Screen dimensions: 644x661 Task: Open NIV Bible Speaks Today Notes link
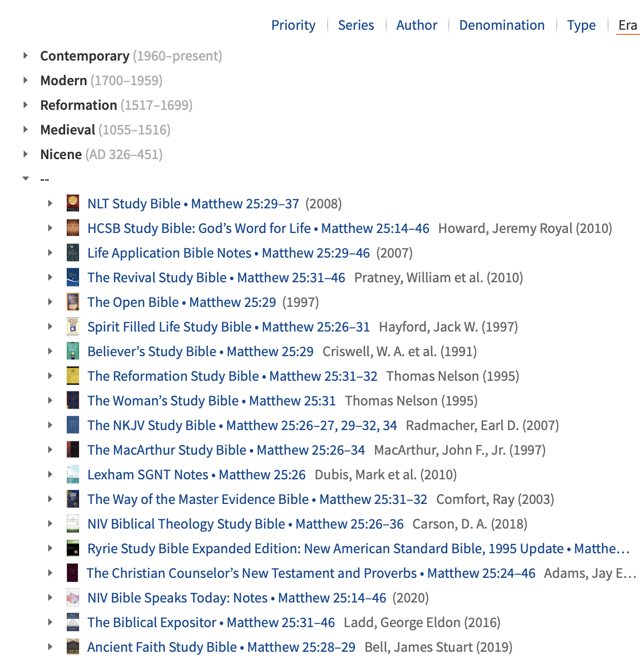point(237,598)
